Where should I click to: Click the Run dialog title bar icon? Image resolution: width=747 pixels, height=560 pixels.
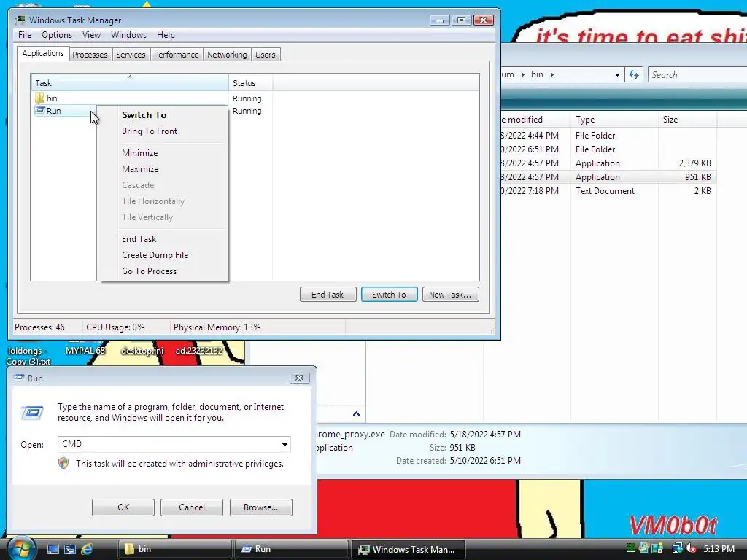[x=19, y=378]
